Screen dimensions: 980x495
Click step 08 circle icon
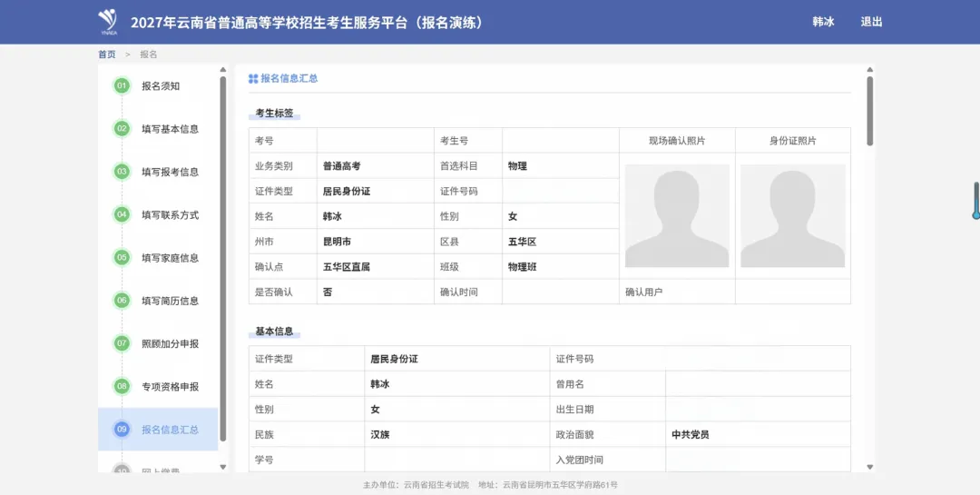[122, 386]
